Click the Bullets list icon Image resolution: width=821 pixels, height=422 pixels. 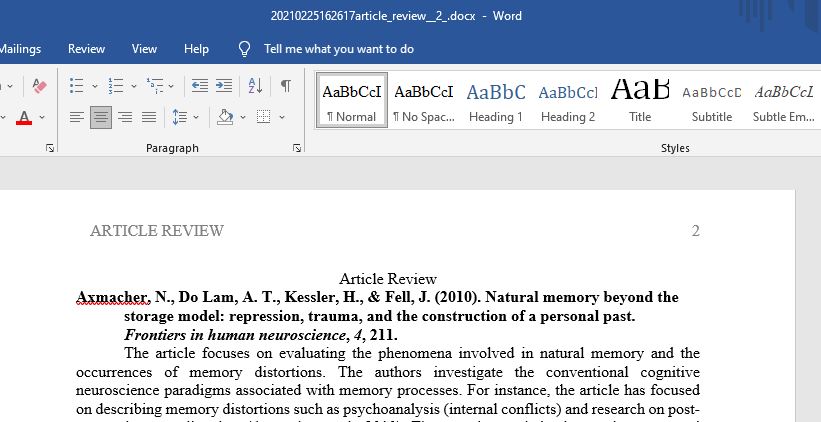[x=76, y=85]
